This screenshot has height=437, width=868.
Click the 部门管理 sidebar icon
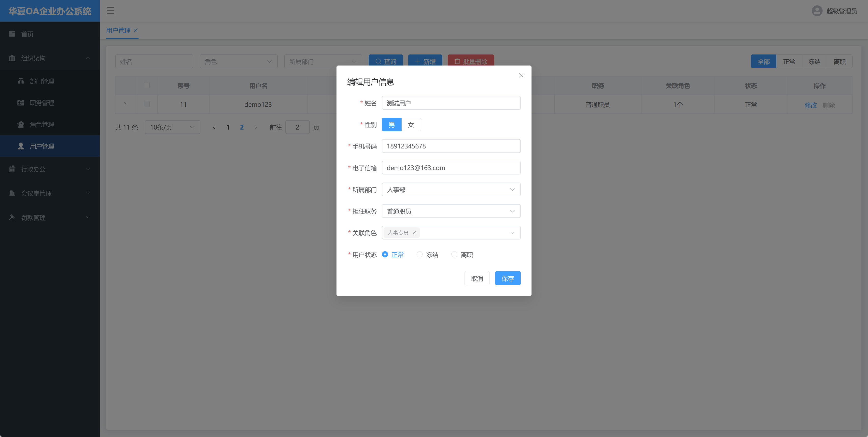point(21,81)
